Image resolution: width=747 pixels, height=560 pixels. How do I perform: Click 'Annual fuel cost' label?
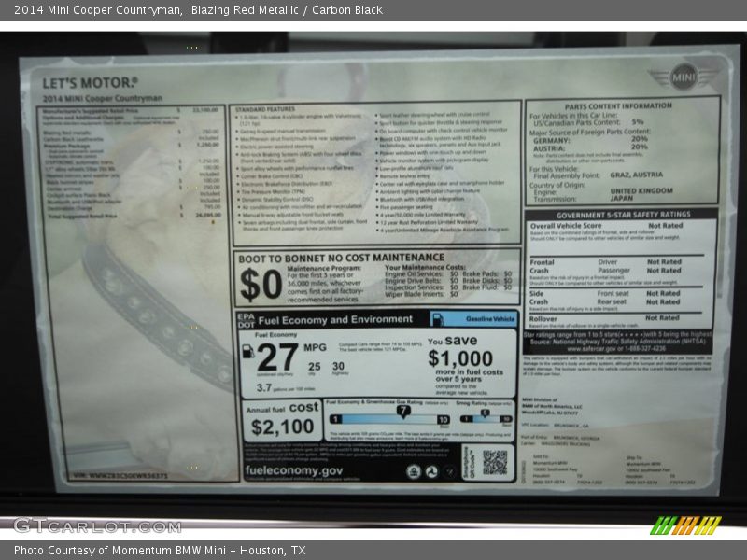(282, 408)
